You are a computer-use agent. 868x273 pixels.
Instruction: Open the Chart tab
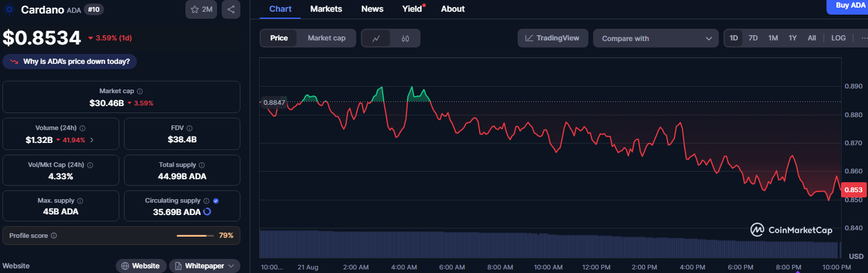[x=280, y=9]
